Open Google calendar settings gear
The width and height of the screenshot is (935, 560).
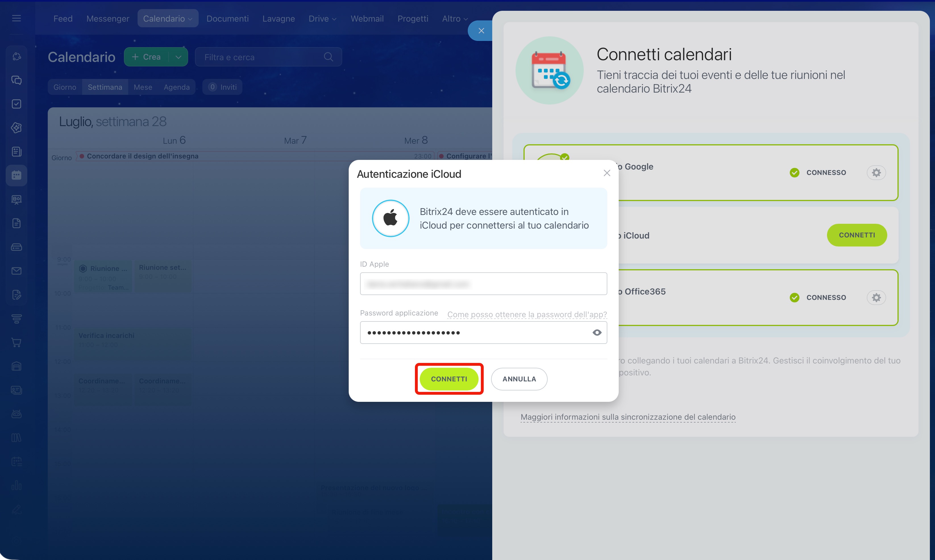[x=876, y=172]
